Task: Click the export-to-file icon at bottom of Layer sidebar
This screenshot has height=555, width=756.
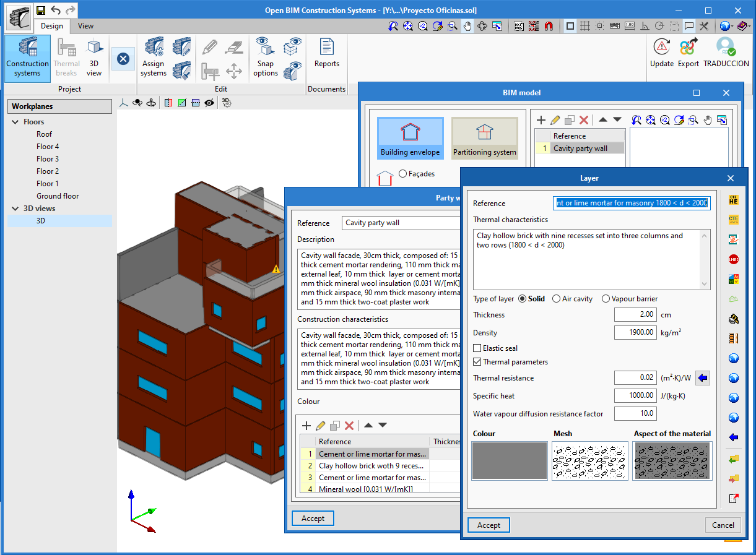Action: coord(734,498)
